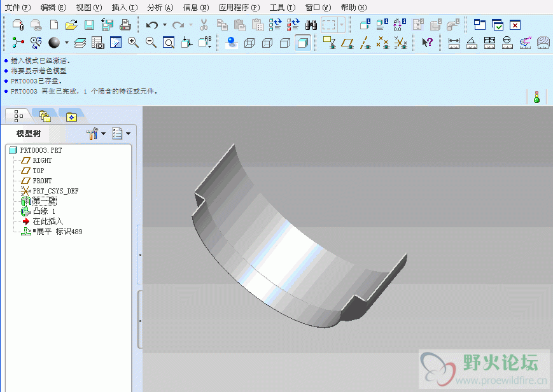Click the switch dimensions d1 icon
Screen dimensions: 553x392
tap(399, 25)
